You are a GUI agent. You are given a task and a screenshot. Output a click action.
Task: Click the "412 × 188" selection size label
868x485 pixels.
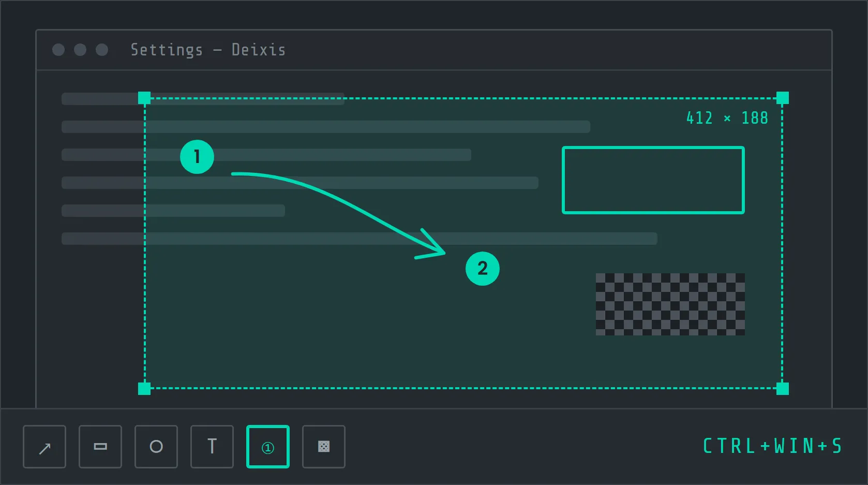tap(727, 118)
